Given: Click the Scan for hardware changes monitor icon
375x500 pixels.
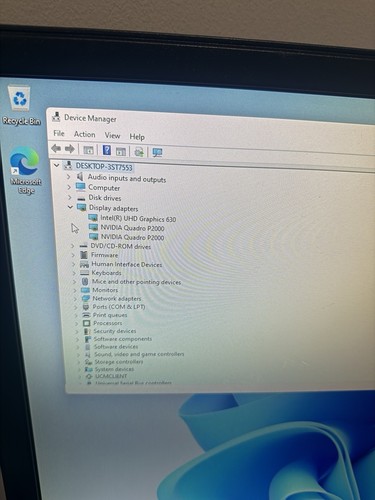Looking at the screenshot, I should (157, 153).
